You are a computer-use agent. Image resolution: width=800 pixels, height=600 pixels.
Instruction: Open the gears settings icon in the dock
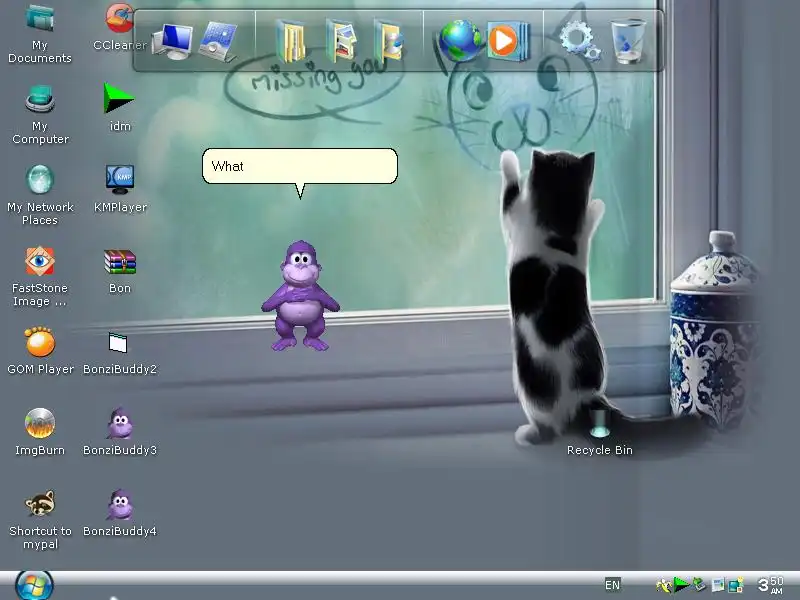[x=580, y=42]
